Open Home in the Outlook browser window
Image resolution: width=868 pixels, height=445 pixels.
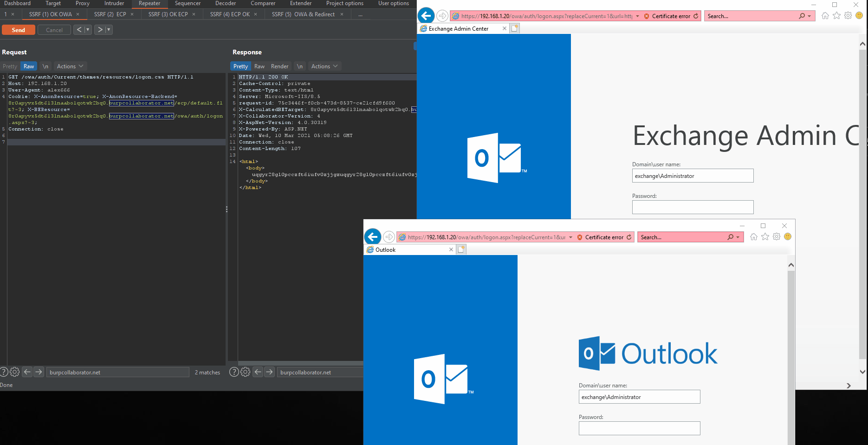pyautogui.click(x=753, y=237)
